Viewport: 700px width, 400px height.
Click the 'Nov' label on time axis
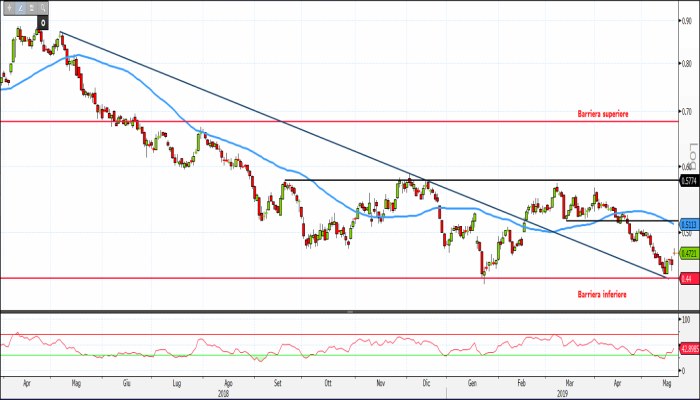click(x=379, y=382)
